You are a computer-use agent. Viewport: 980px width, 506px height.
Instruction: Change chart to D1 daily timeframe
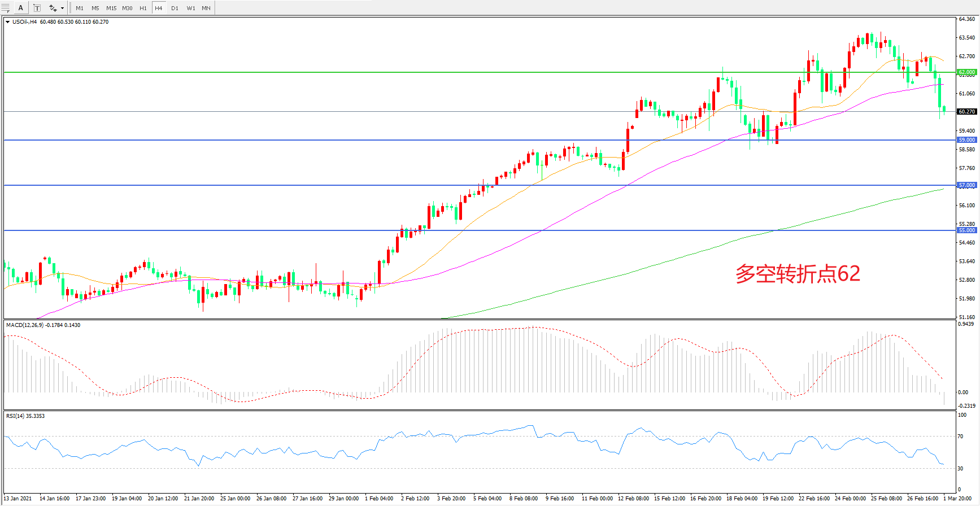click(x=175, y=8)
